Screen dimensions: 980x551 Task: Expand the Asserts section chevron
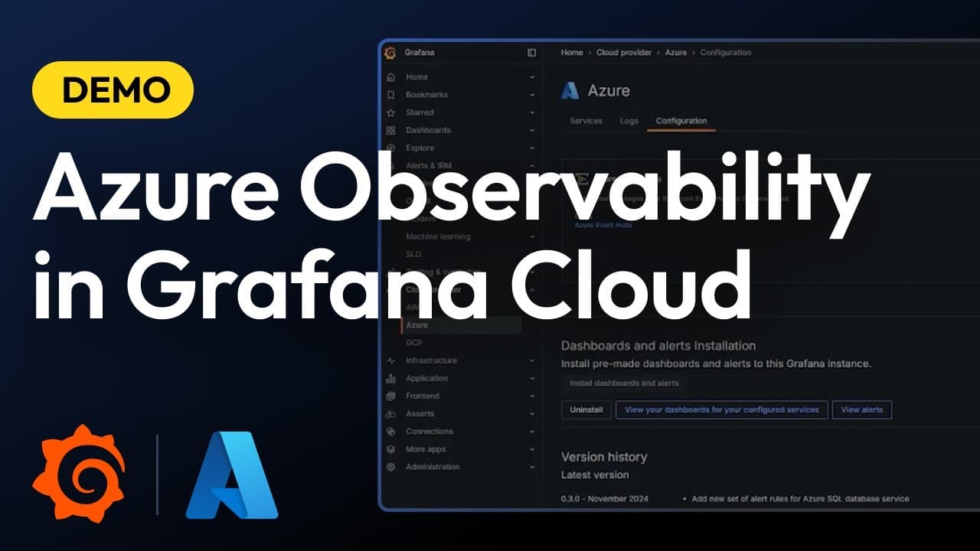(x=532, y=414)
